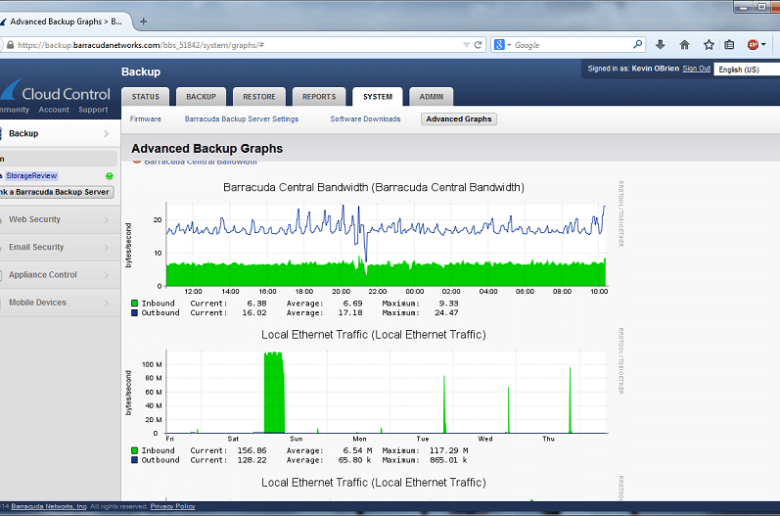Click the red Adblock extension icon
This screenshot has width=780, height=516.
[x=753, y=45]
